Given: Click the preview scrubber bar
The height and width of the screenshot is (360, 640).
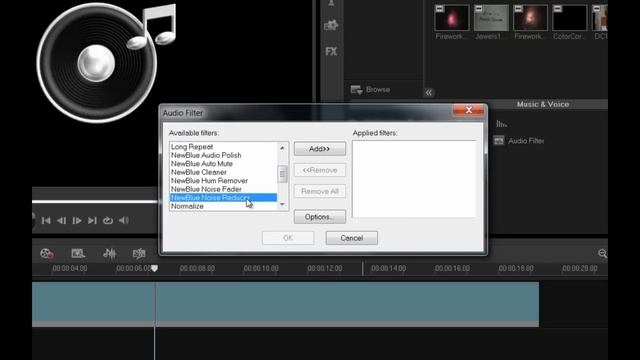Looking at the screenshot, I should (x=95, y=202).
